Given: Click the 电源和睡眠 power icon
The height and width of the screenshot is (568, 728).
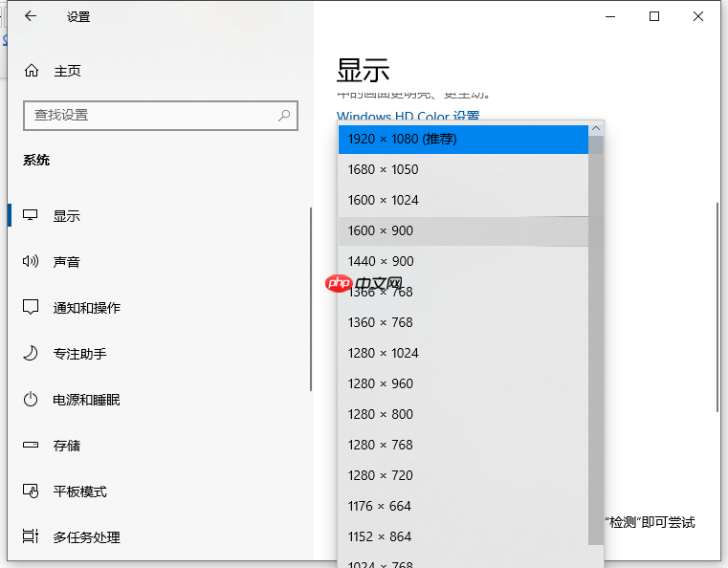Looking at the screenshot, I should [31, 399].
